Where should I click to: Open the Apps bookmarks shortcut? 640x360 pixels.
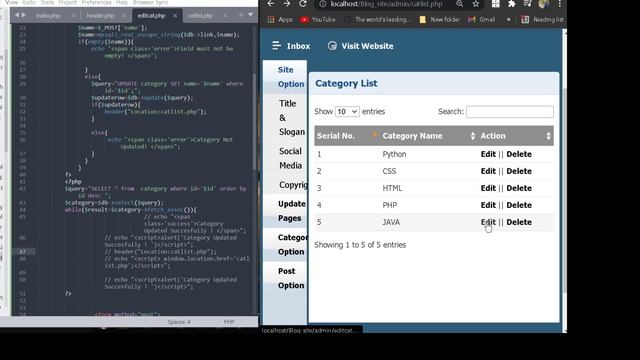280,19
